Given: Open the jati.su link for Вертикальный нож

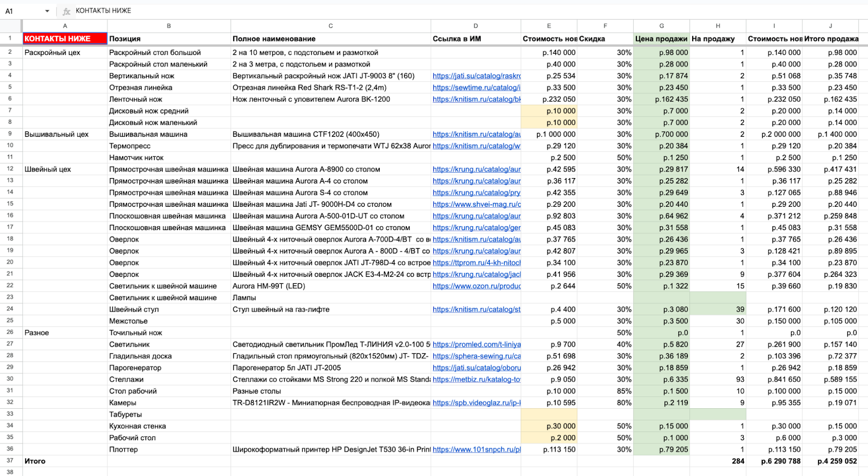Looking at the screenshot, I should [x=476, y=76].
